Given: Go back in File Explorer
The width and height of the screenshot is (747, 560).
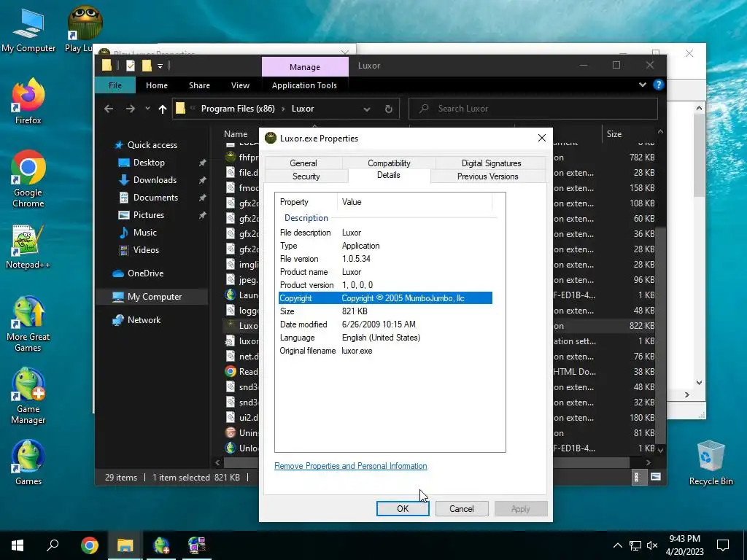Looking at the screenshot, I should 109,109.
